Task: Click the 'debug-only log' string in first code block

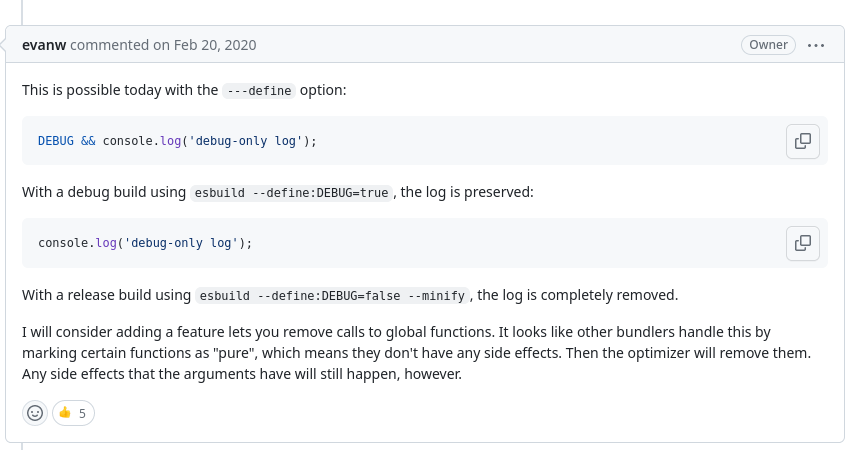Action: pyautogui.click(x=245, y=141)
